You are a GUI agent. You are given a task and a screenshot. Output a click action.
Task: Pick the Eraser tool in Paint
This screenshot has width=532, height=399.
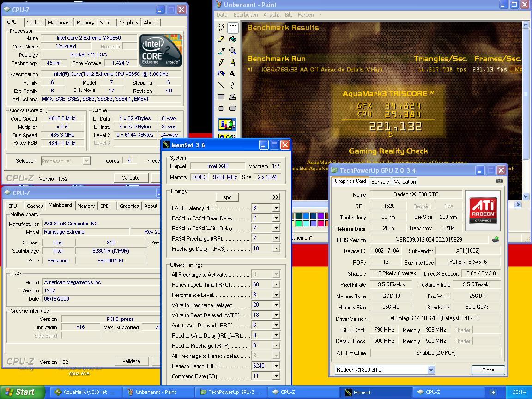pyautogui.click(x=221, y=39)
